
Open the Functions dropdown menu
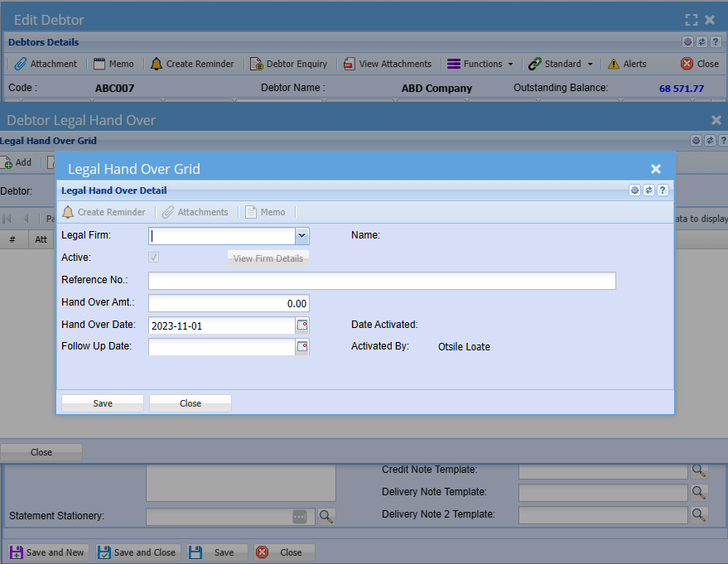click(480, 64)
